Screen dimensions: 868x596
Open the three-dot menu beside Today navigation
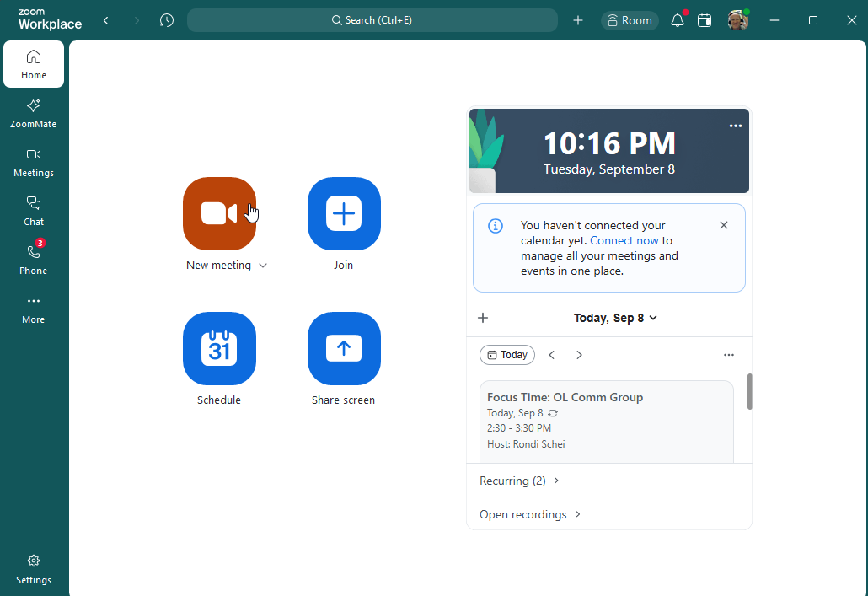point(728,355)
